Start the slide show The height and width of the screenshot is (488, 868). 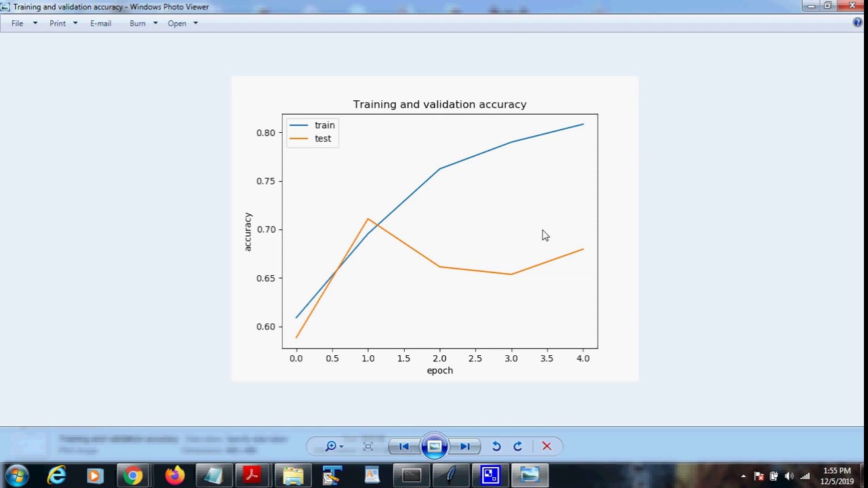(434, 446)
